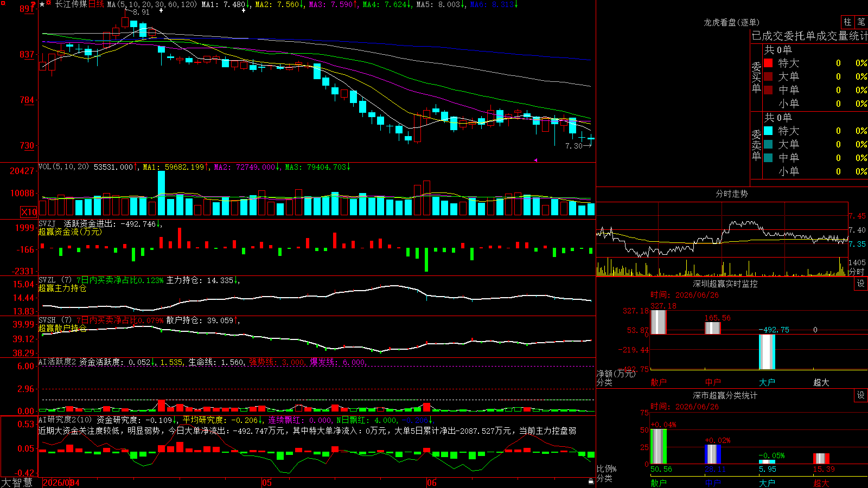Click the 超赢主力持仓 label
Screen dimensions: 868x488
(x=62, y=288)
